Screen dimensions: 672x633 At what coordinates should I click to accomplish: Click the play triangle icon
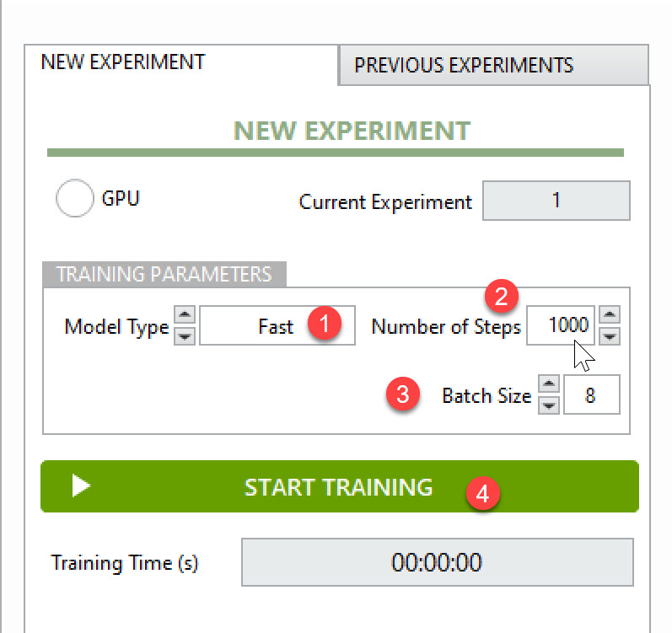click(x=81, y=486)
